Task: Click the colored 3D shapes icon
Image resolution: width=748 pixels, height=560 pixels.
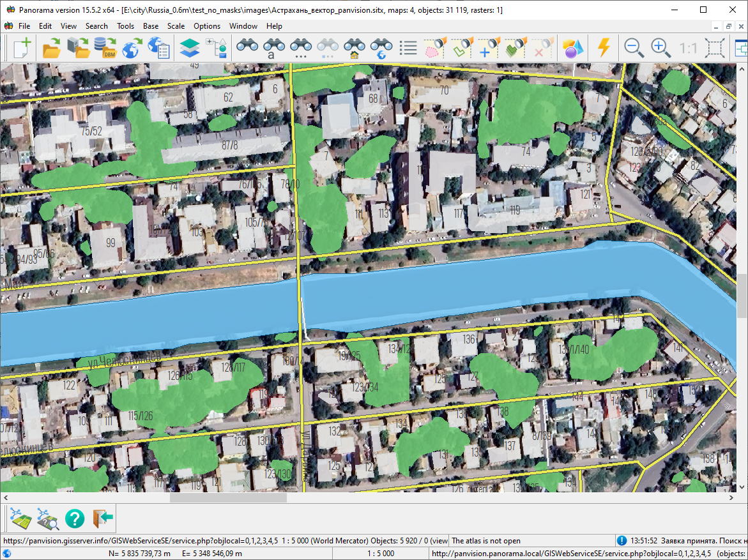Action: [x=573, y=48]
